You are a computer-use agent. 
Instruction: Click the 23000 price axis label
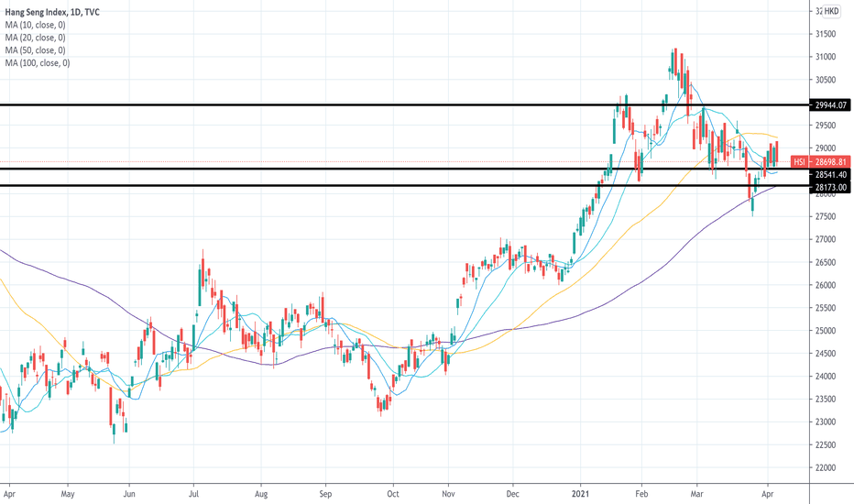click(x=825, y=422)
